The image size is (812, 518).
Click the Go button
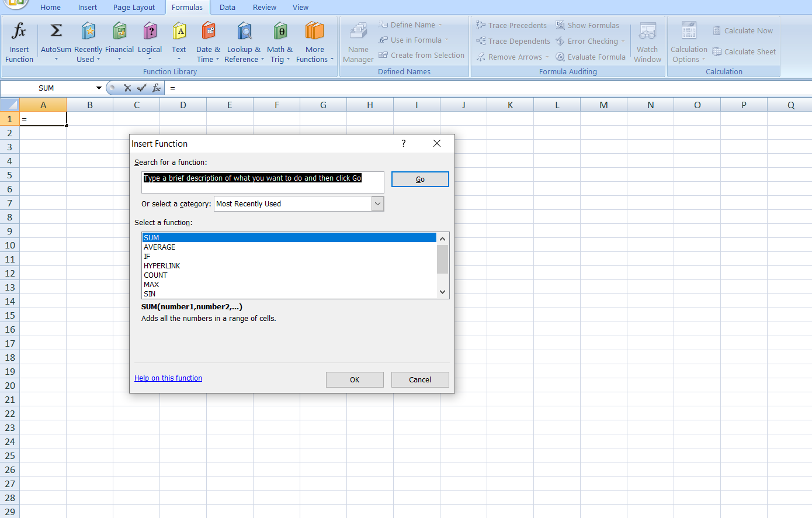[x=420, y=179]
